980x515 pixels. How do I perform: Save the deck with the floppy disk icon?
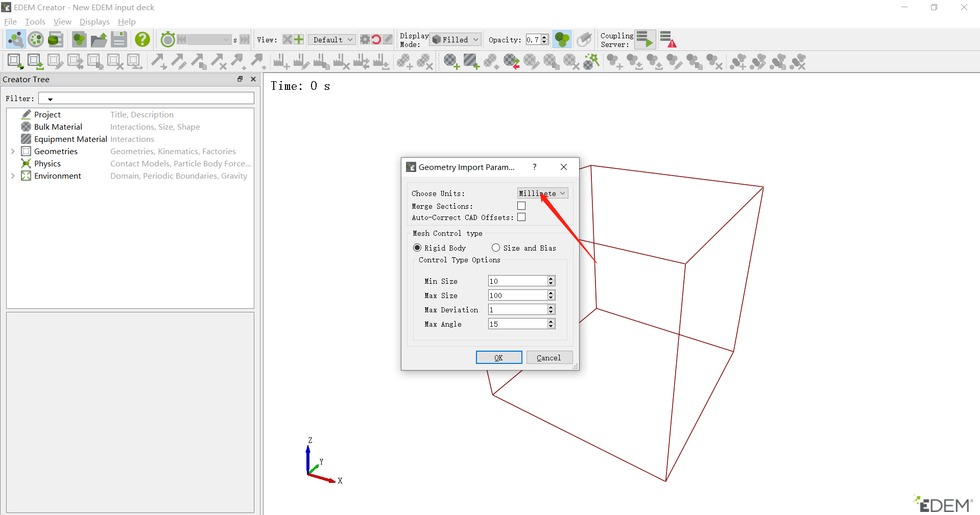[x=119, y=39]
